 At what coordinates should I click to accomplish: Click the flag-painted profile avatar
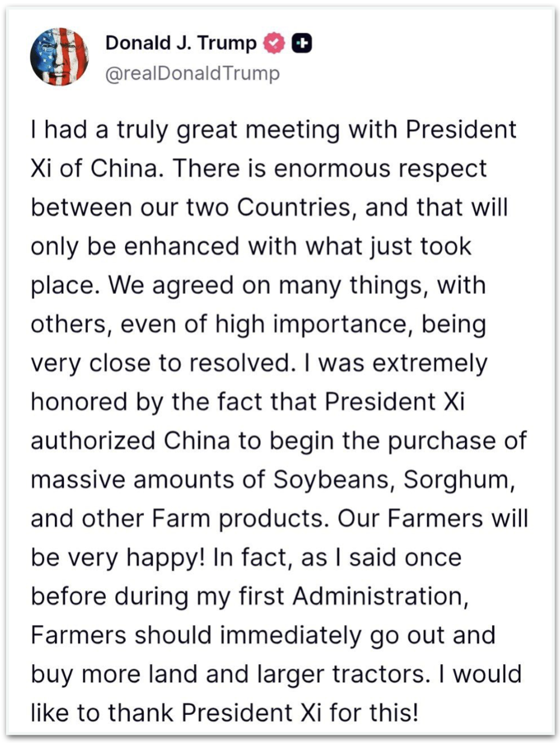point(59,57)
